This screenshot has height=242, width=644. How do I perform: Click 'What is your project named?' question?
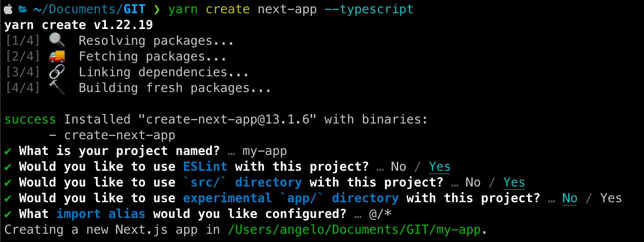[x=120, y=151]
